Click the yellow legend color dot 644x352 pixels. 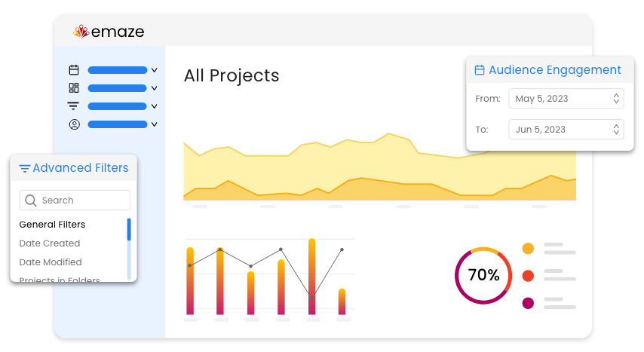point(528,248)
